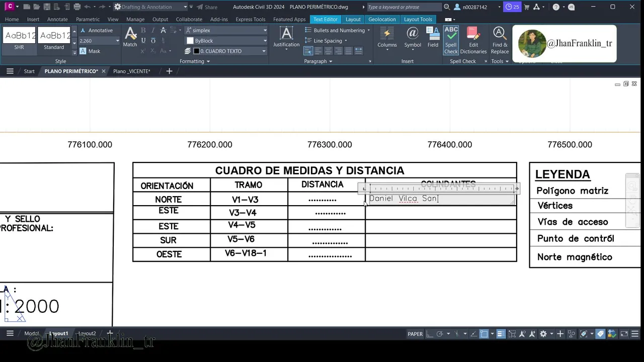Screen dimensions: 644x362
Task: Open Find & Replace
Action: (500, 40)
